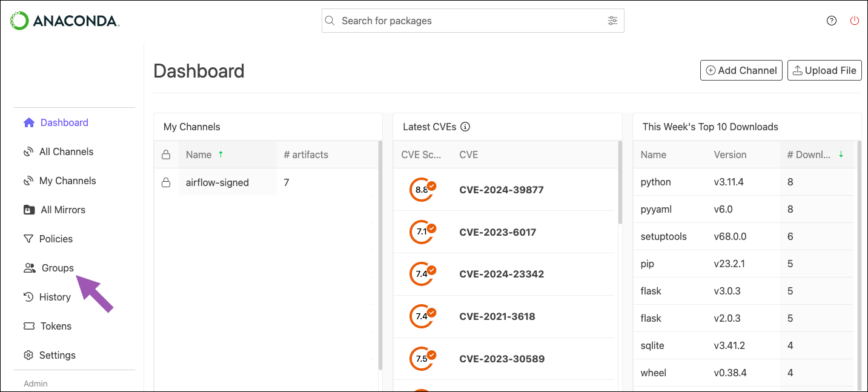Click the History clock icon in sidebar
Viewport: 868px width, 392px height.
tap(28, 297)
